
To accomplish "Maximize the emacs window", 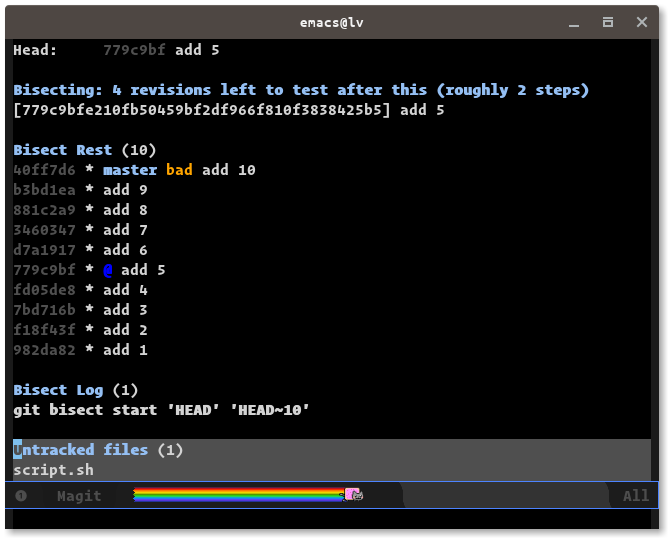I will (608, 22).
